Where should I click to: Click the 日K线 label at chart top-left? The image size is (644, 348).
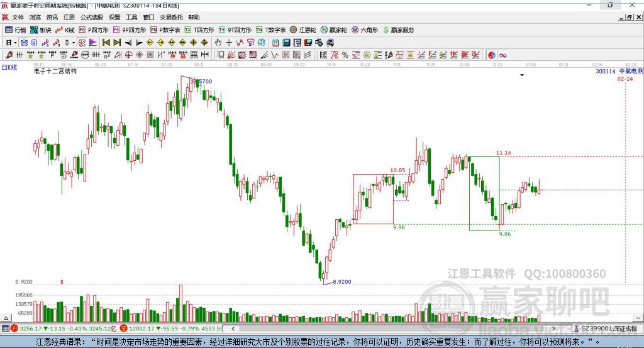click(9, 67)
